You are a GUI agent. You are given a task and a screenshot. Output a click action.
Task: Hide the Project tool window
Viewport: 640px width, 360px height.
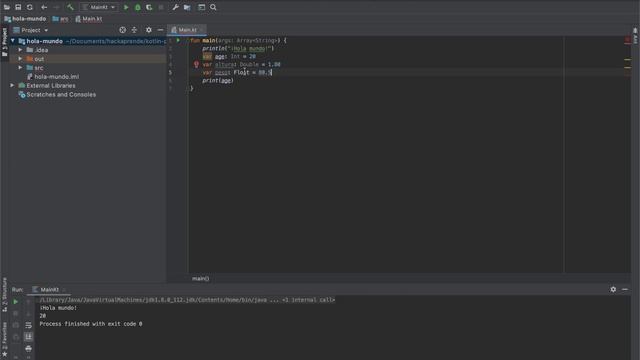click(160, 30)
